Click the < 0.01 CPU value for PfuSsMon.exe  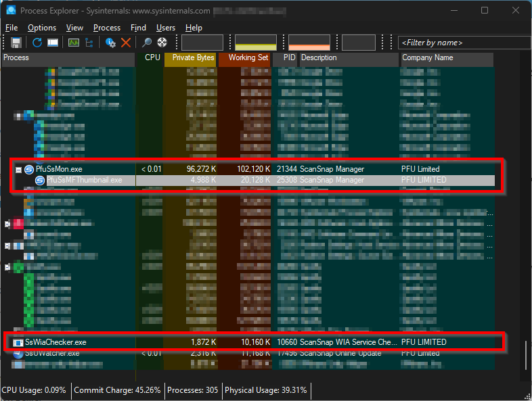click(x=152, y=169)
